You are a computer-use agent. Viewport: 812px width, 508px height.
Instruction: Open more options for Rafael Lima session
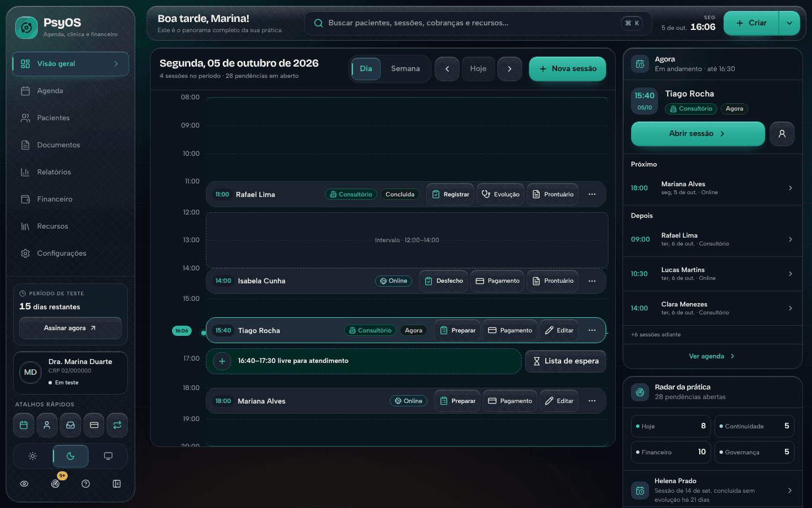[x=592, y=194]
